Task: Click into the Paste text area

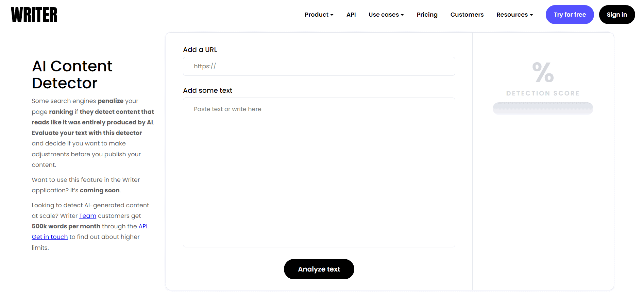Action: [319, 172]
